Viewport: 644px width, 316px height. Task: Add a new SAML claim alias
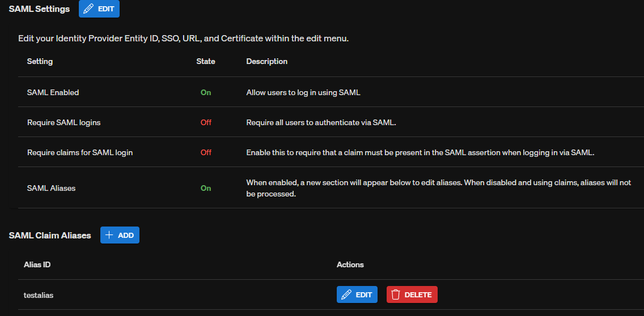120,235
